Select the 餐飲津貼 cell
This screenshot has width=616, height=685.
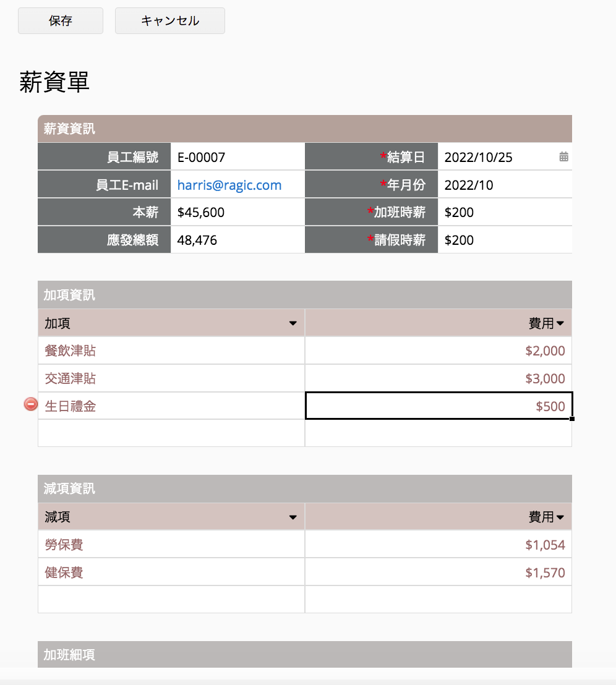(171, 351)
